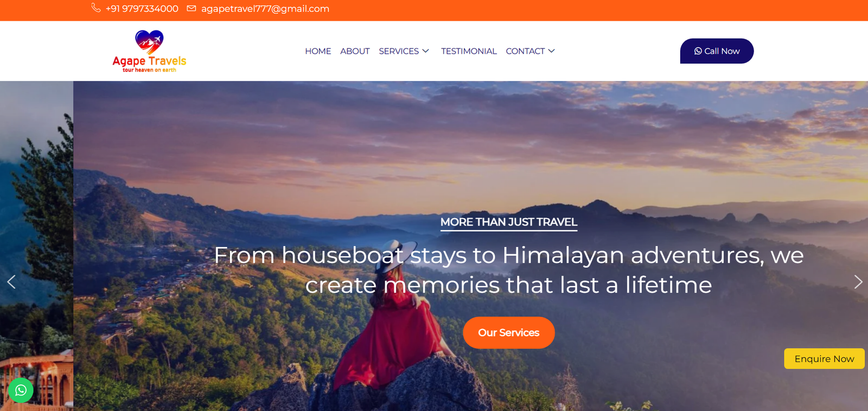Click the Agape Travels logo
Screen dimensions: 868x411
tap(149, 51)
